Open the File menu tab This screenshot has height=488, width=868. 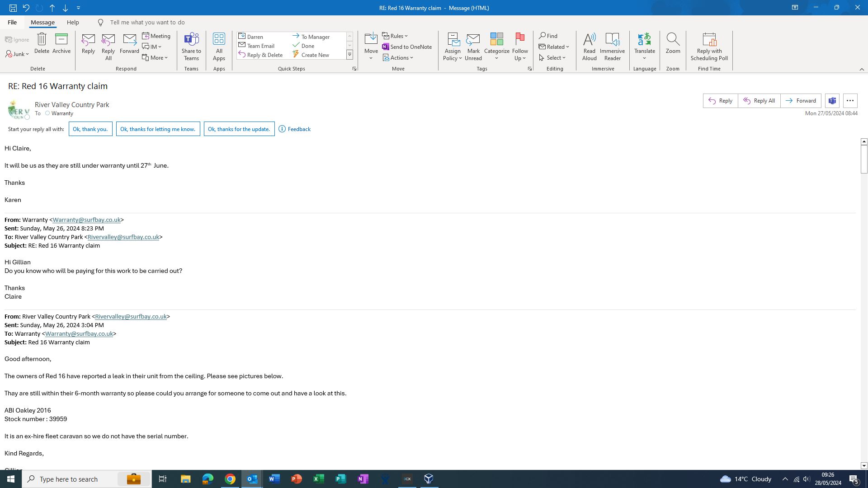(12, 22)
